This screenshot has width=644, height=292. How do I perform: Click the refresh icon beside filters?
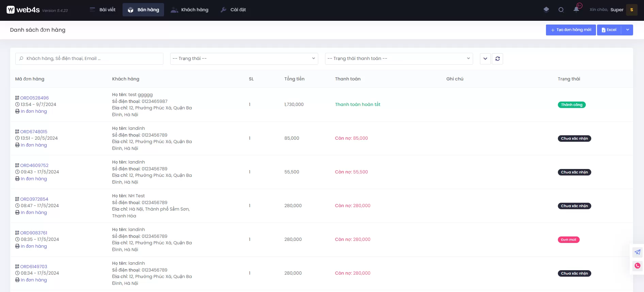497,59
